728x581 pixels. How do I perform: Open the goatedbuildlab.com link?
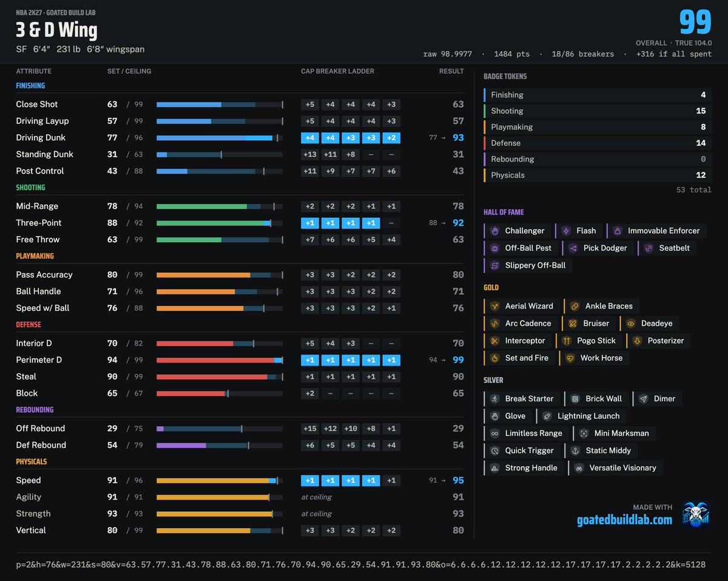(624, 520)
